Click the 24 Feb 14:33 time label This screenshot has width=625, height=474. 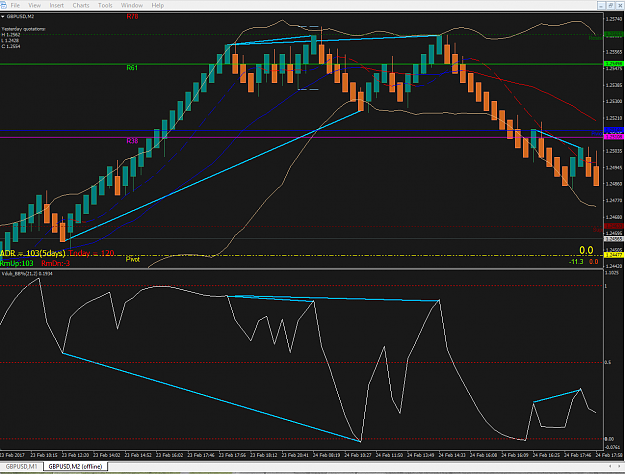point(452,455)
